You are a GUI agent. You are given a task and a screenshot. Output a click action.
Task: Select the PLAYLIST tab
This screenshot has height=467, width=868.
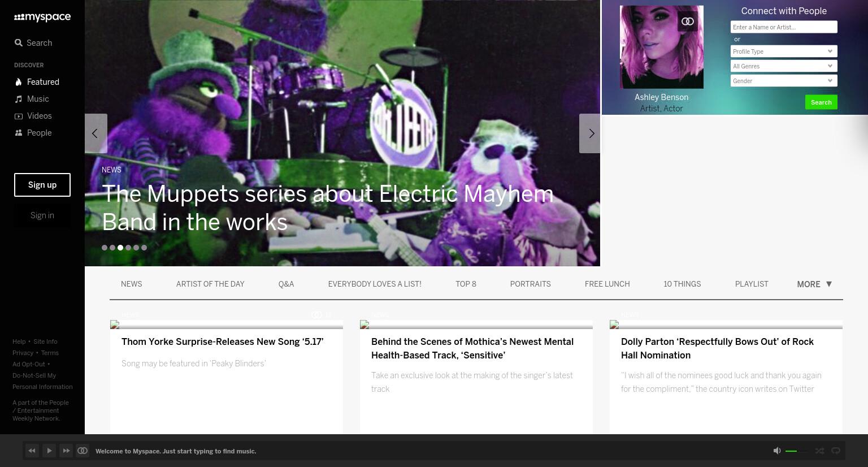point(752,284)
